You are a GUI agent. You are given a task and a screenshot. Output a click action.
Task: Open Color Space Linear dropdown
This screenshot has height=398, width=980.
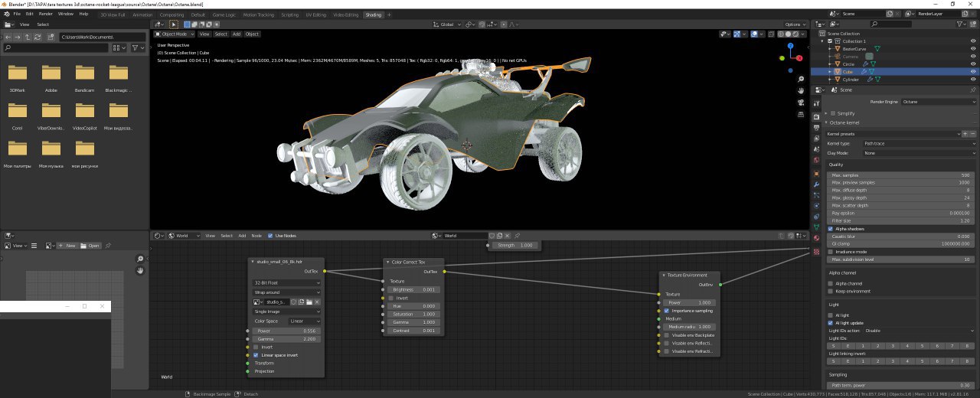(305, 321)
